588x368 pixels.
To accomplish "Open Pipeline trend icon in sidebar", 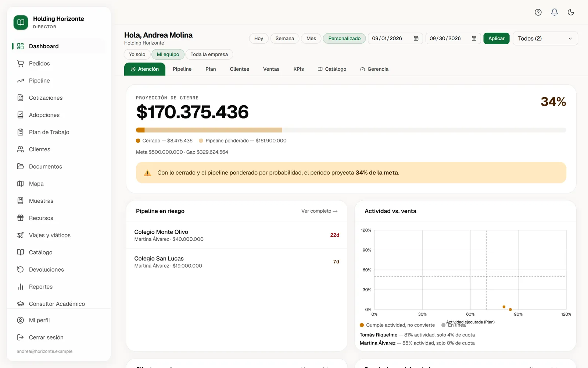I will tap(21, 81).
